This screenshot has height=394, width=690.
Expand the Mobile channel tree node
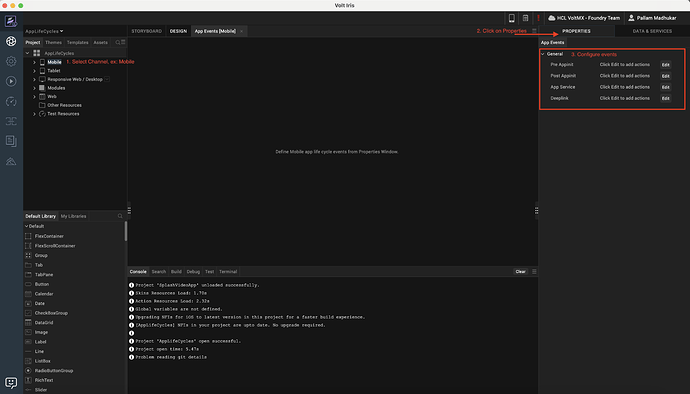tap(34, 62)
